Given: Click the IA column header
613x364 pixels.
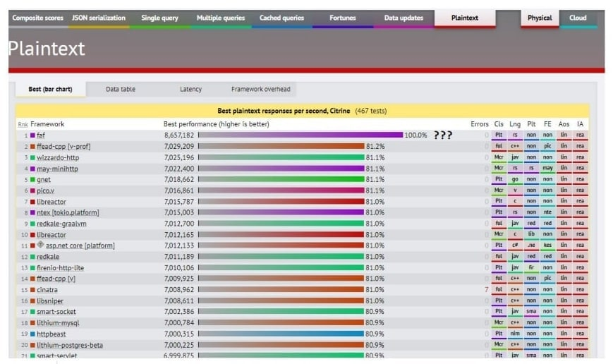Looking at the screenshot, I should (580, 124).
